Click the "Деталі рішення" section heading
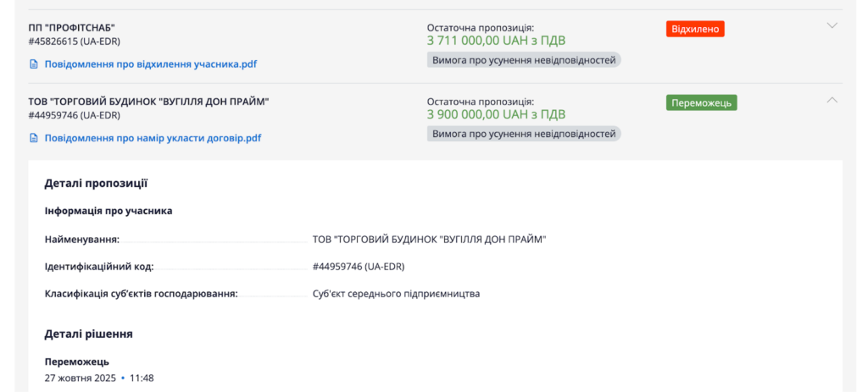The height and width of the screenshot is (392, 868). pos(88,334)
